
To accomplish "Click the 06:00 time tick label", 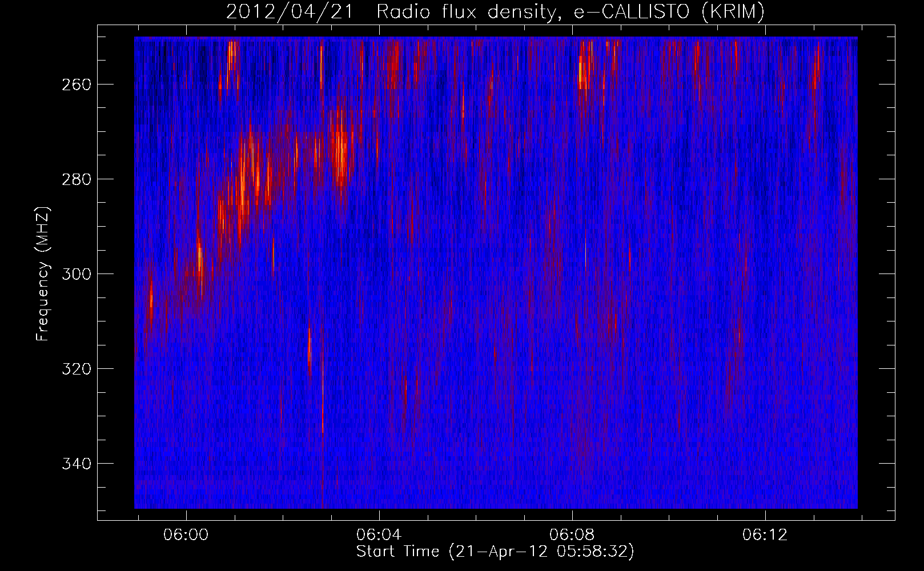I will tap(186, 535).
